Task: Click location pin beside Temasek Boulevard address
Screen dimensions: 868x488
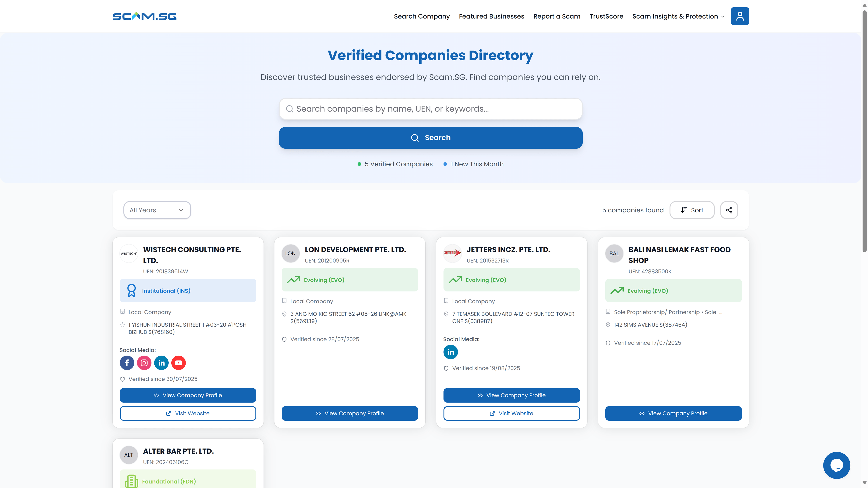Action: 446,314
